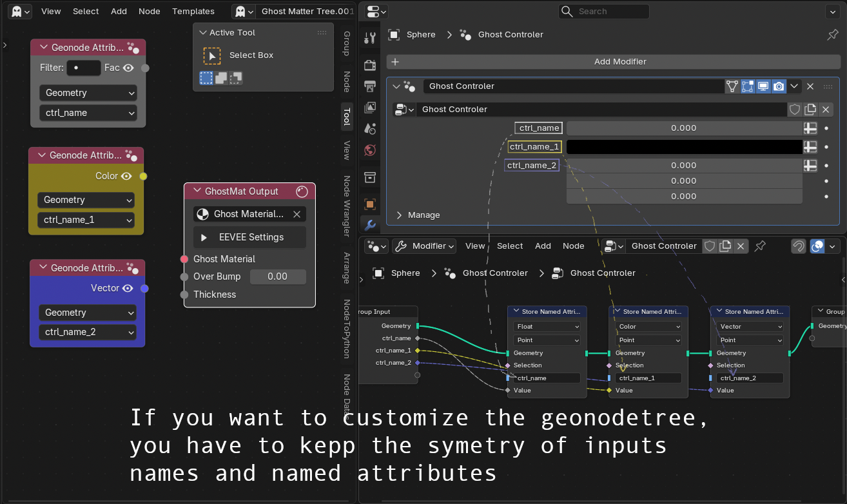Open the Templates menu
Viewport: 847px width, 504px height.
193,11
